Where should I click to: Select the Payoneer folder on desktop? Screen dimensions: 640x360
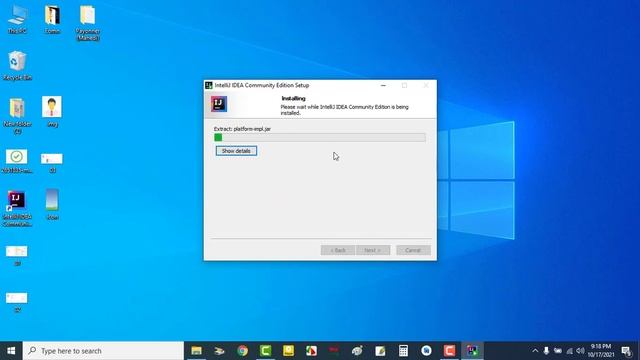coord(88,23)
